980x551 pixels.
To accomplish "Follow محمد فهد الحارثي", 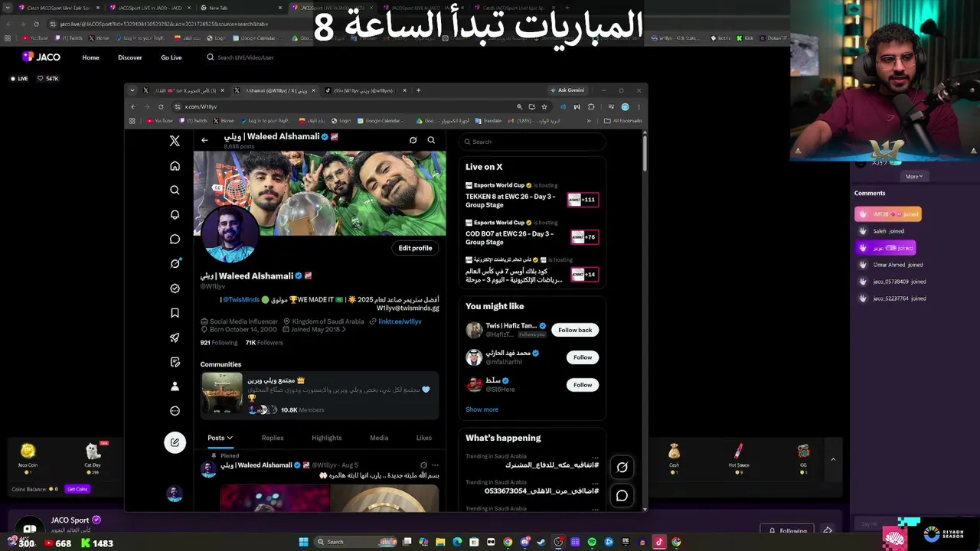I will (x=583, y=357).
